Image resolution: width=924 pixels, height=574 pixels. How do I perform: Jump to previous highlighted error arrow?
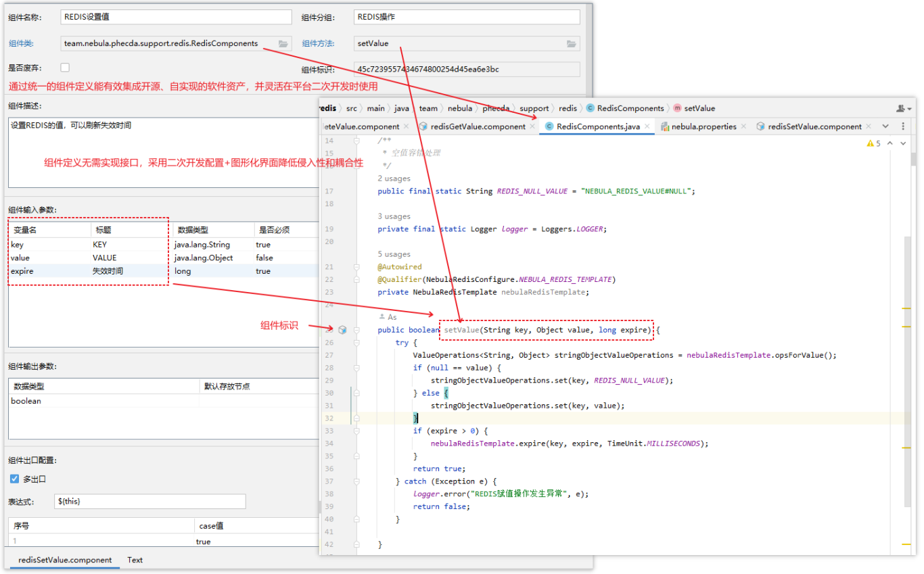890,143
